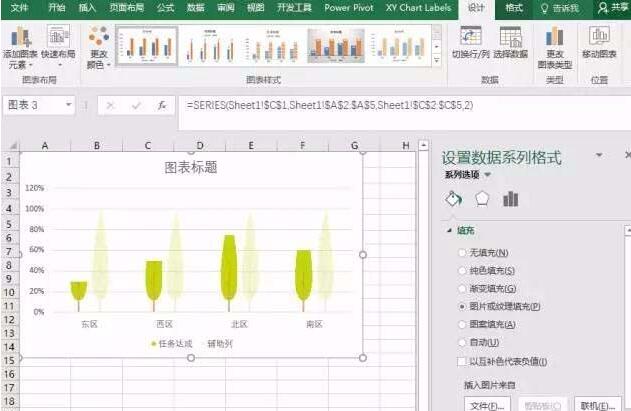Toggle Invert if negative checkbox
Viewport: 631px width, 411px height.
tap(462, 361)
